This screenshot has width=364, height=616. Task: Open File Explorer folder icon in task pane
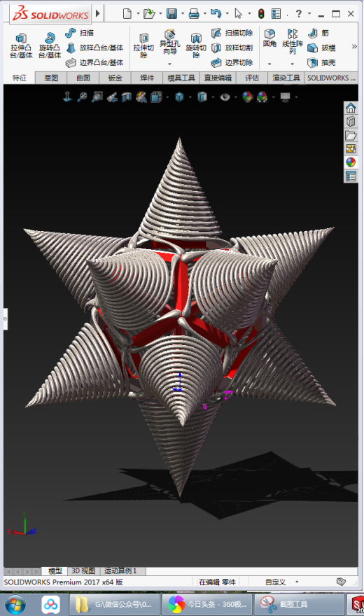click(x=351, y=135)
